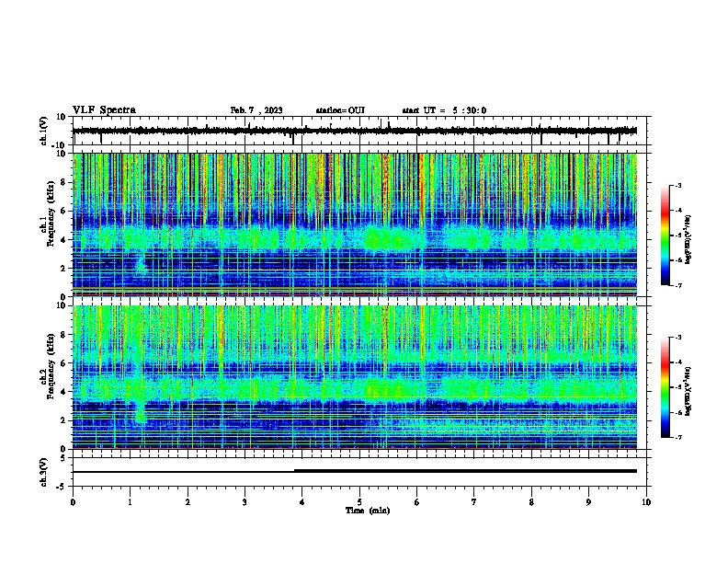Click the "Time (min)" x-axis label
Viewport: 728px width, 563px height.
pyautogui.click(x=368, y=511)
